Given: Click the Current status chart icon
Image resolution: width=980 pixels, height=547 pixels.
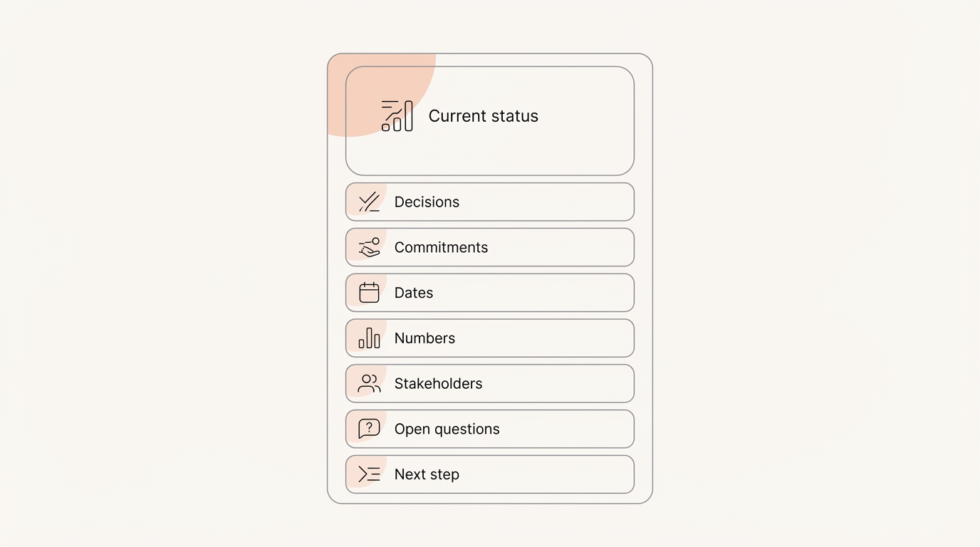Looking at the screenshot, I should (397, 116).
